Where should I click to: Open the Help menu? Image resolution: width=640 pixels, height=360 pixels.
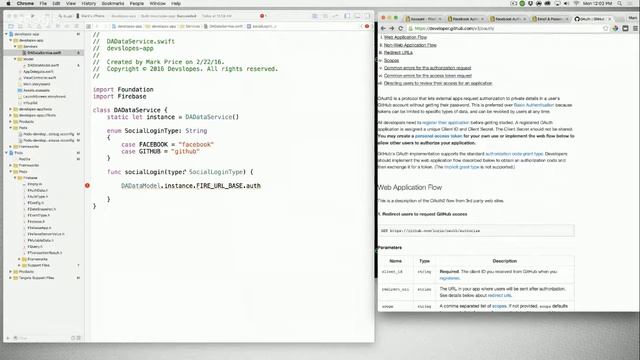pos(176,3)
